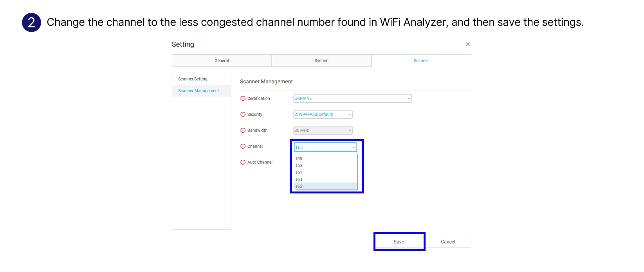Close the Setting dialog with X
This screenshot has height=272, width=644.
[x=467, y=45]
